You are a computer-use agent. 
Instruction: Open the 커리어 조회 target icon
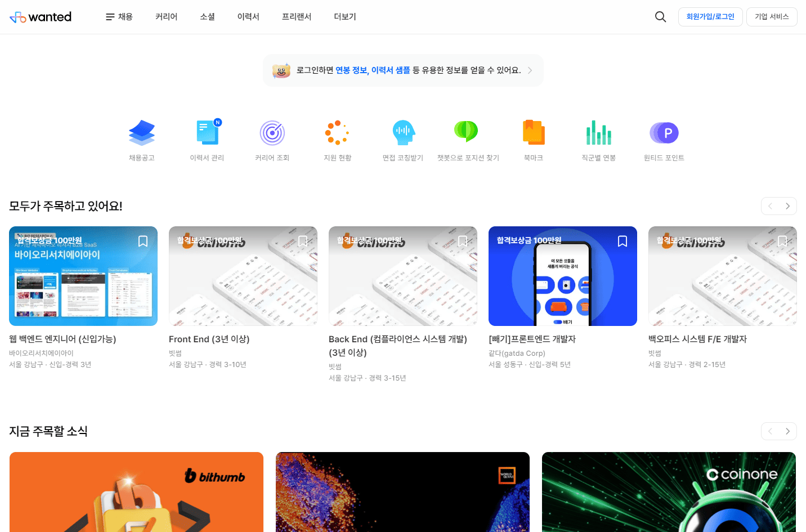[x=272, y=133]
